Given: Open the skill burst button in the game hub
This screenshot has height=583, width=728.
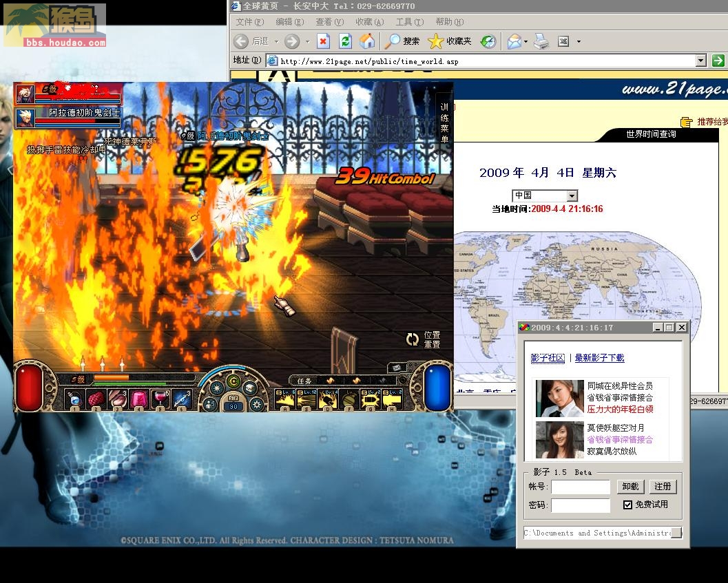Looking at the screenshot, I should pos(217,388).
